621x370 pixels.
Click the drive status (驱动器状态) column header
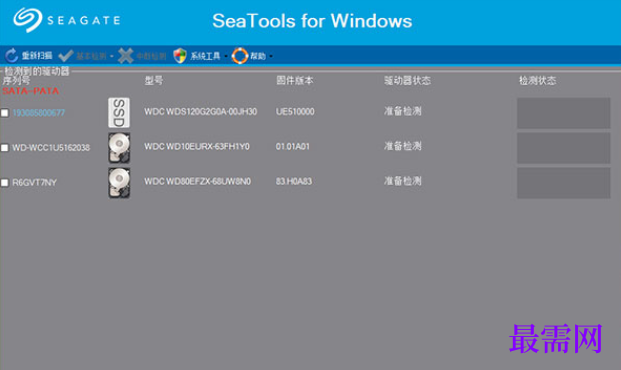coord(407,81)
